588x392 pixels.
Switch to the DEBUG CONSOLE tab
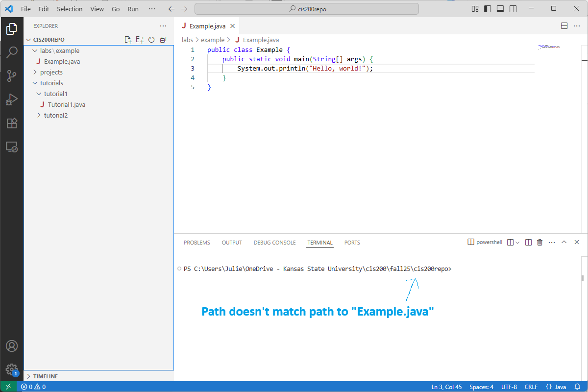tap(274, 242)
